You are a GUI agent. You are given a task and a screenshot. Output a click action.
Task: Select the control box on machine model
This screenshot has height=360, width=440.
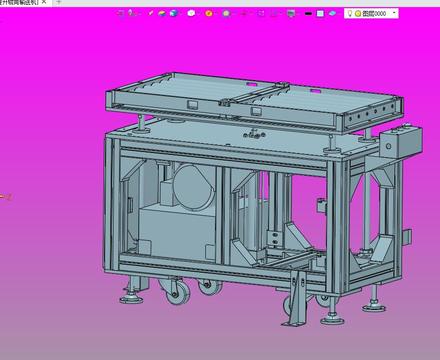pos(401,142)
